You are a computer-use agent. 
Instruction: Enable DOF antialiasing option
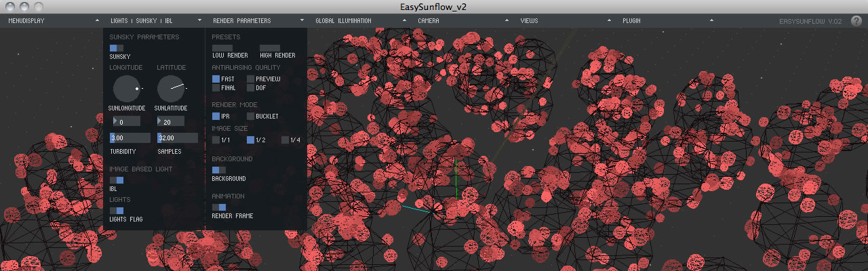(x=250, y=88)
